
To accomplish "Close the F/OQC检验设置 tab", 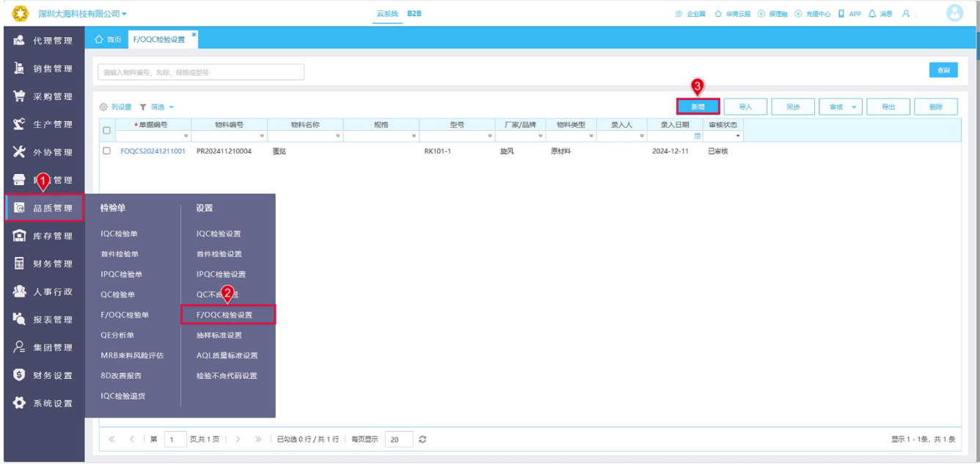I will 194,35.
